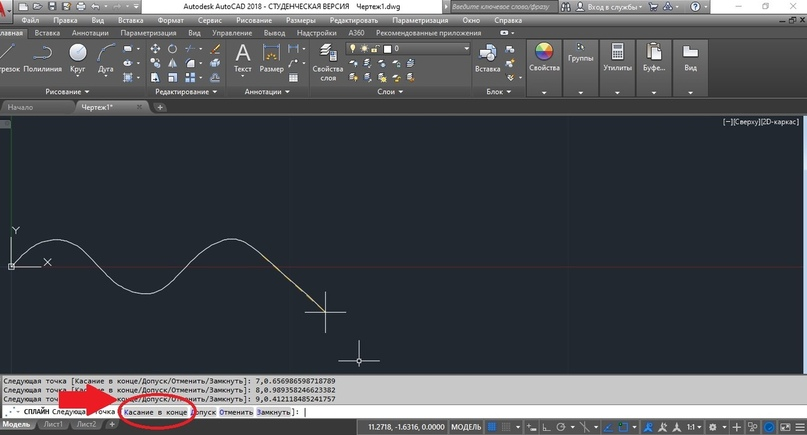Choose Отменить command option
This screenshot has height=435, width=807.
236,412
